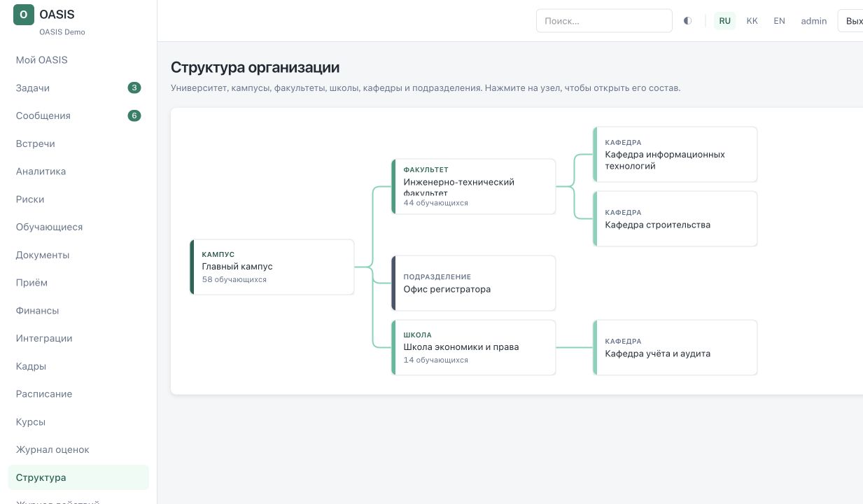This screenshot has width=863, height=504.
Task: Click the 58 обучающихся count text
Action: pyautogui.click(x=234, y=279)
